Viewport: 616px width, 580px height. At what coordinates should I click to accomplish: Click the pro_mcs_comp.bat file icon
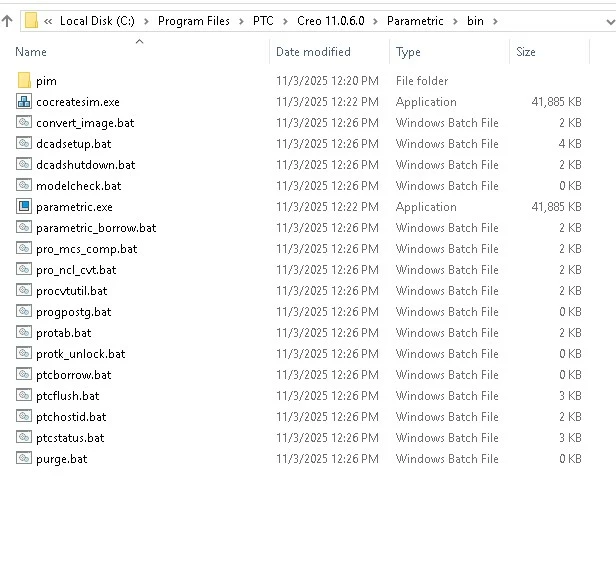24,248
